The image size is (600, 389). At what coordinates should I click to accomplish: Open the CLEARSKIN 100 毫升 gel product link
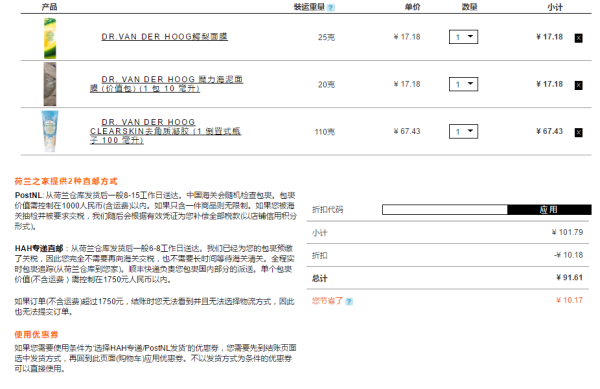point(165,131)
